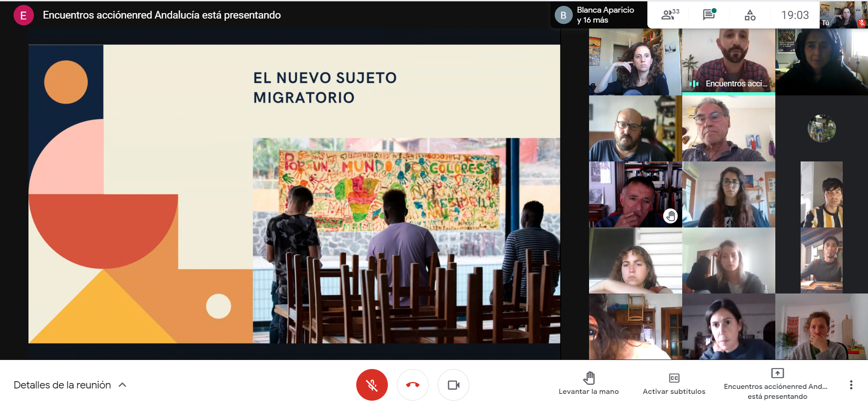Open the participants list icon
The height and width of the screenshot is (407, 868).
[670, 15]
